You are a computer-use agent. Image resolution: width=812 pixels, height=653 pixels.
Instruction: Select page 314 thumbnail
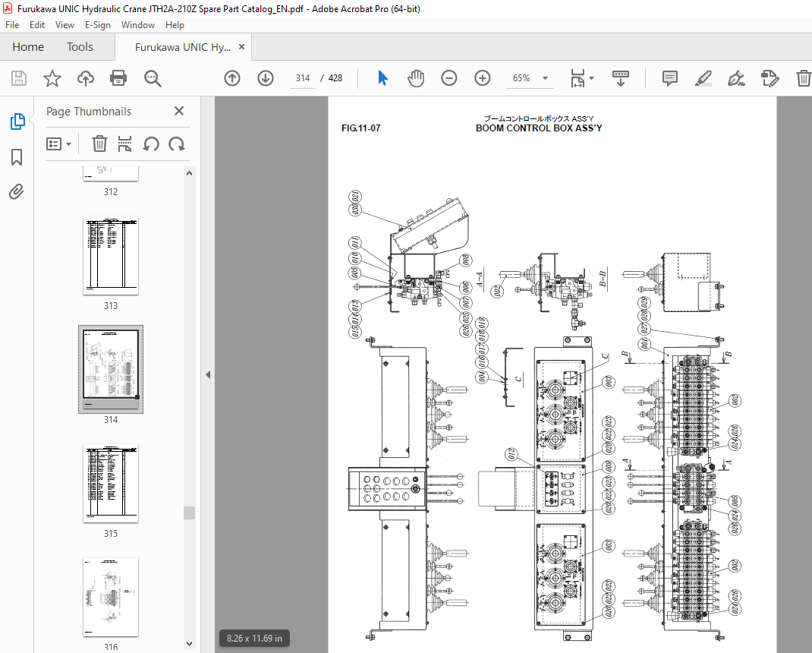point(111,369)
